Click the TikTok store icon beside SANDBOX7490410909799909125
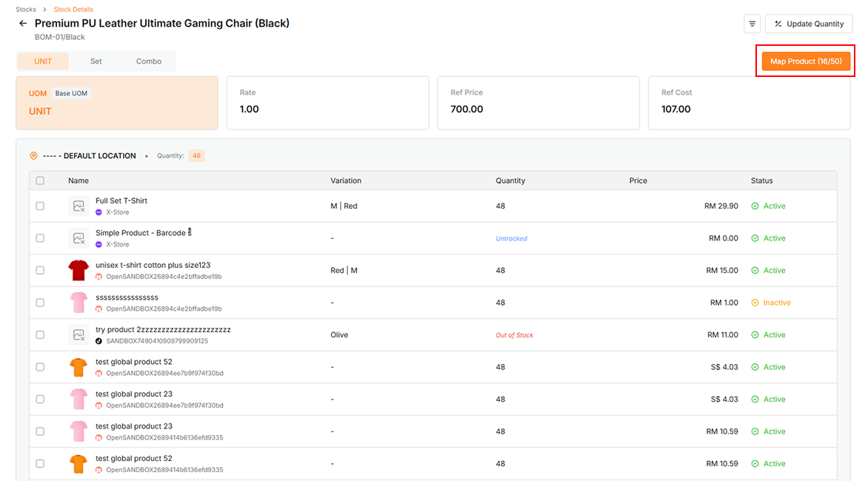868x481 pixels. pyautogui.click(x=99, y=341)
